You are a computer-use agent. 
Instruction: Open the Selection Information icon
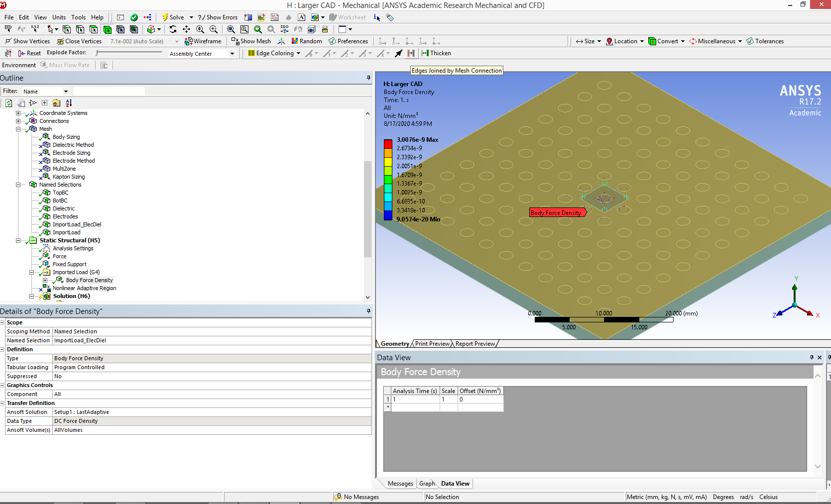tap(377, 17)
